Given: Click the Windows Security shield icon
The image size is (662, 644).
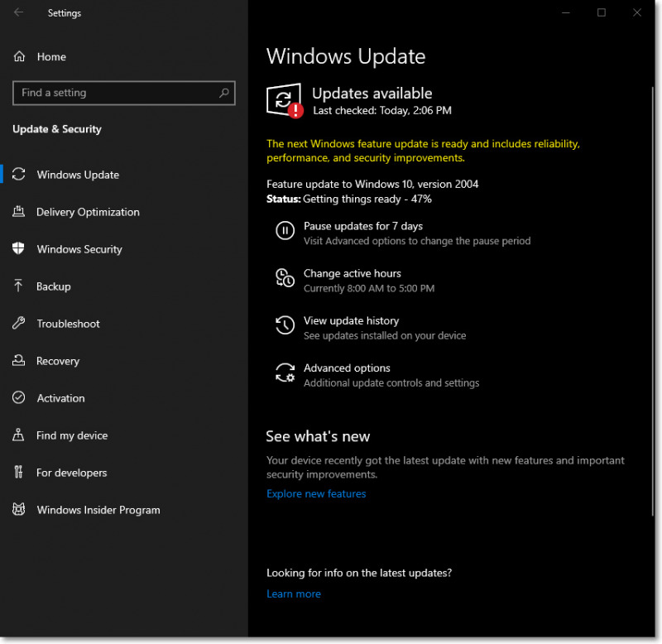Looking at the screenshot, I should pyautogui.click(x=18, y=248).
